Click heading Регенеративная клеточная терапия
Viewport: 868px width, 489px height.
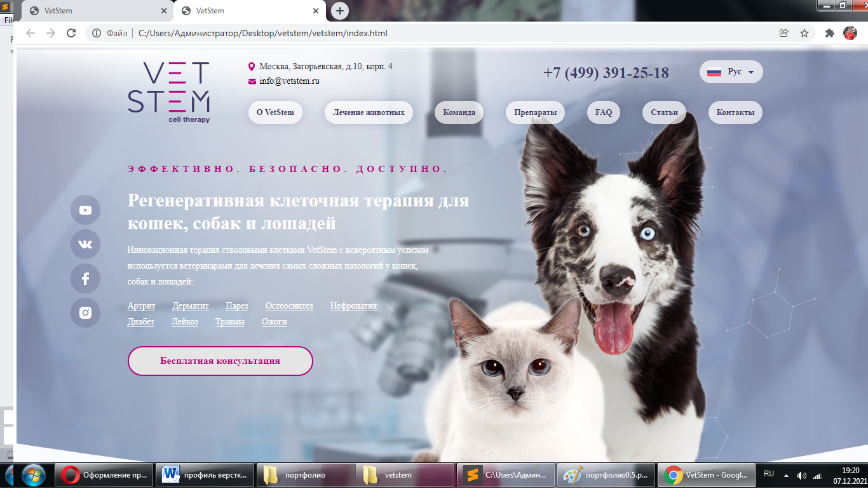click(x=299, y=212)
